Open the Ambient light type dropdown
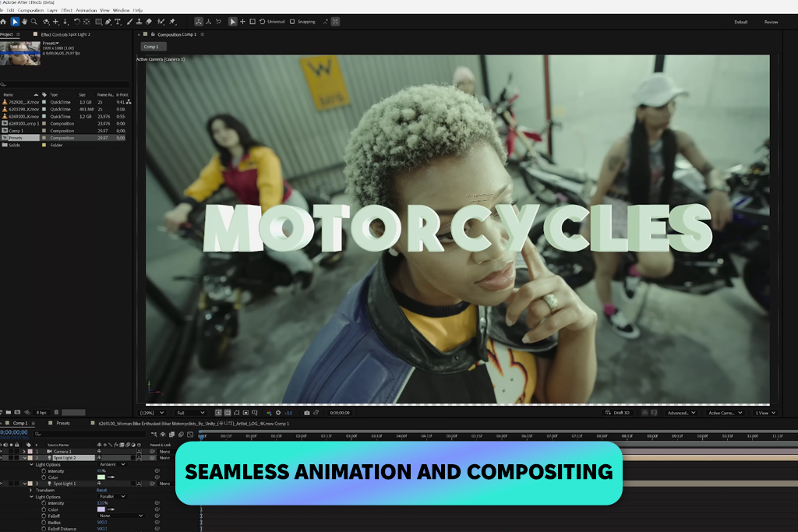This screenshot has width=798, height=532. [112, 464]
